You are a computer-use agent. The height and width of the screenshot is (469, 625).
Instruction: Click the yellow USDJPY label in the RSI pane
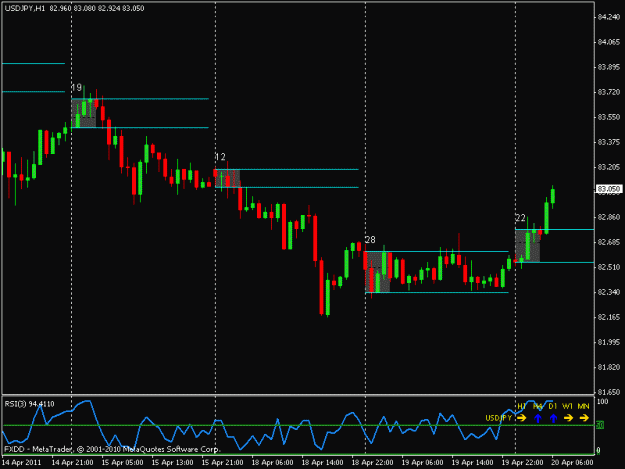tap(498, 418)
